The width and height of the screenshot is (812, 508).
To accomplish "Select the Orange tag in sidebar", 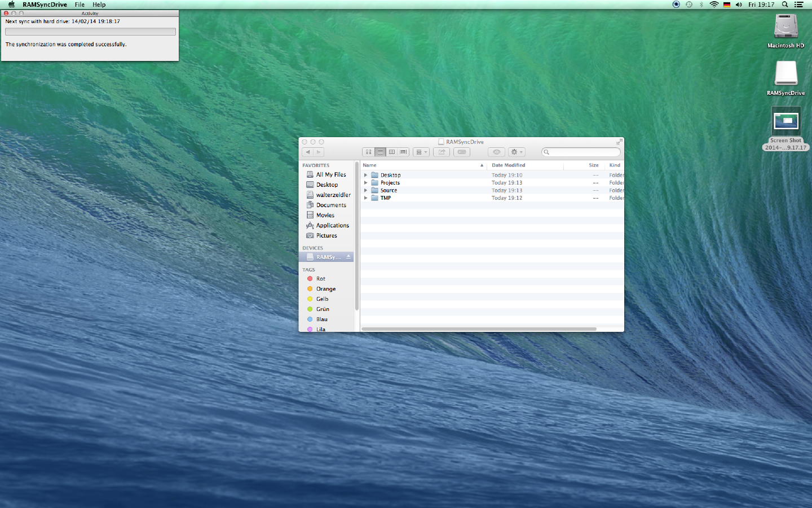I will click(x=325, y=289).
